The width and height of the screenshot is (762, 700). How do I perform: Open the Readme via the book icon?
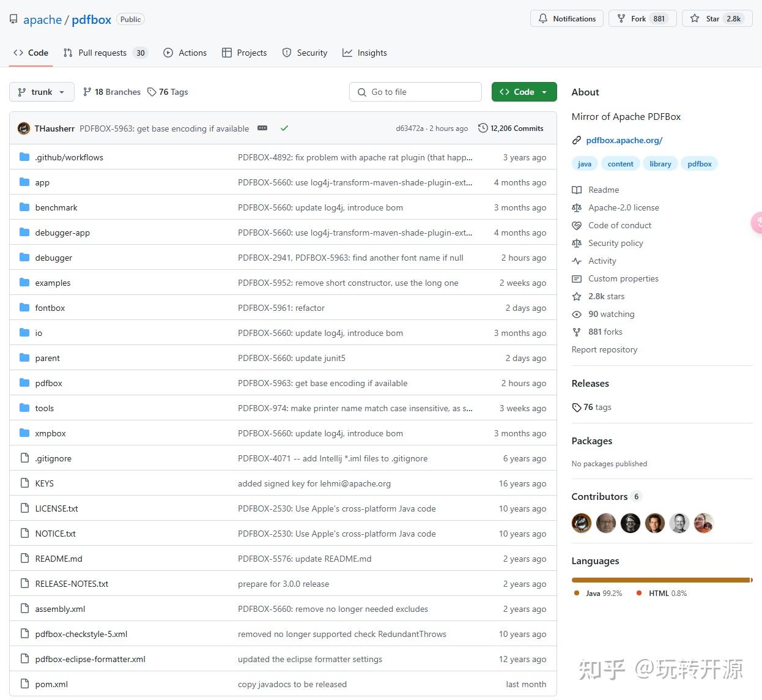pos(577,190)
